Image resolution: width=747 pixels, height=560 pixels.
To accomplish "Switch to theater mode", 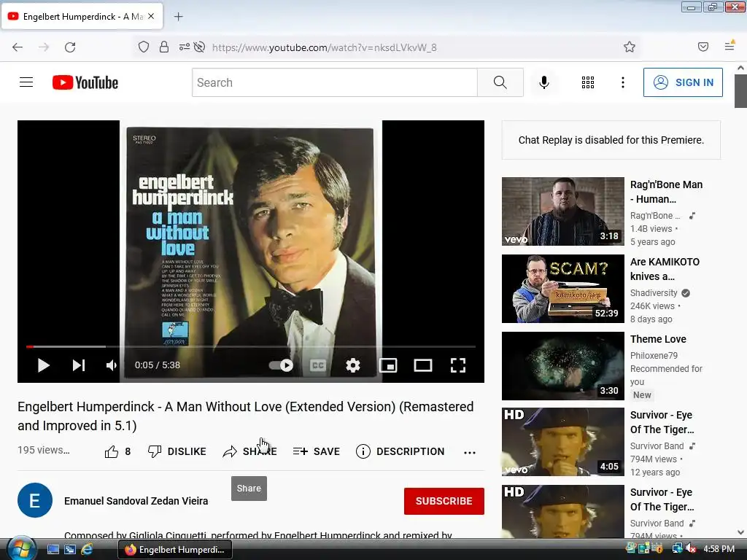I will [x=423, y=365].
